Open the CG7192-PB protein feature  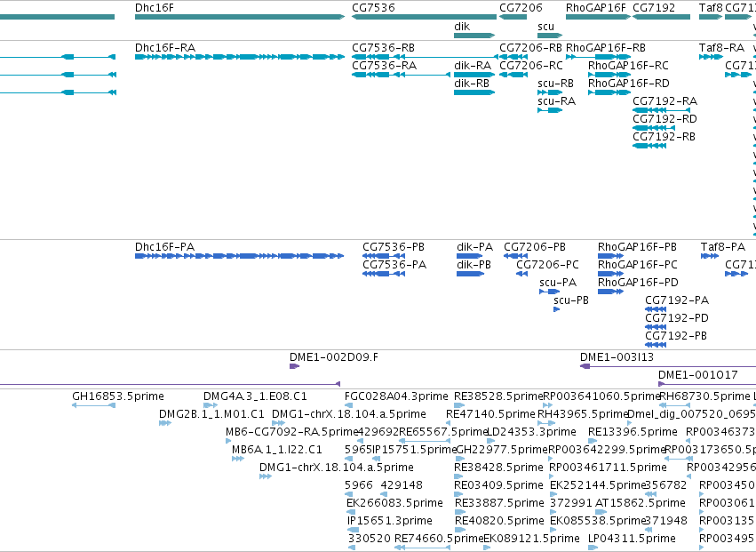[x=656, y=346]
